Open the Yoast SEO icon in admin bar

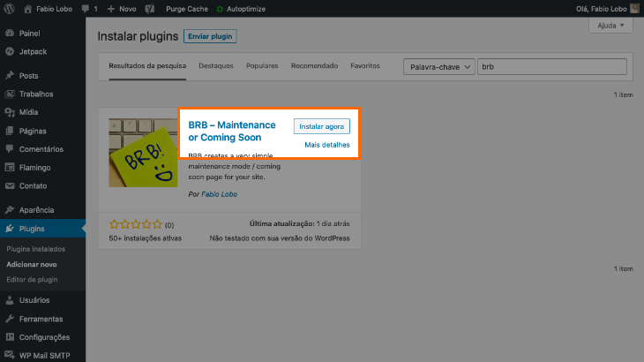[149, 9]
